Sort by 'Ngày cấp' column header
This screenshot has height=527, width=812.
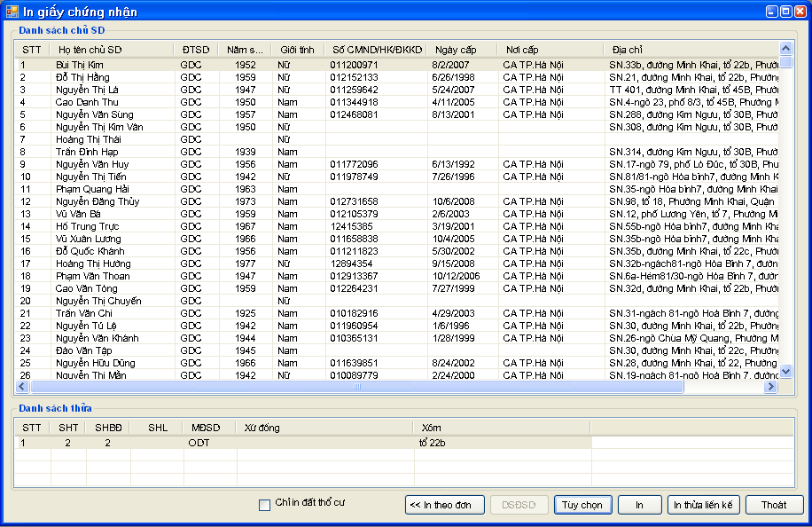coord(456,50)
